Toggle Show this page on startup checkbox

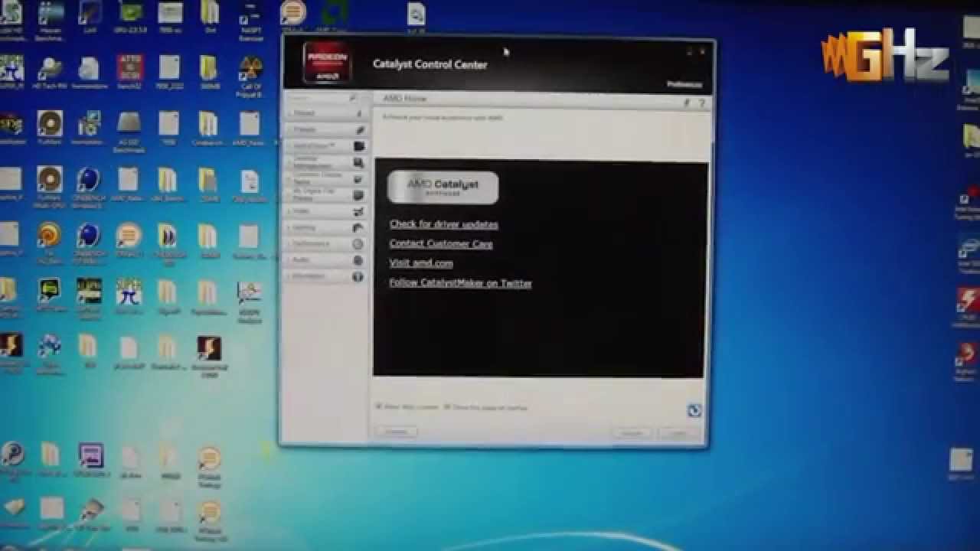coord(447,407)
